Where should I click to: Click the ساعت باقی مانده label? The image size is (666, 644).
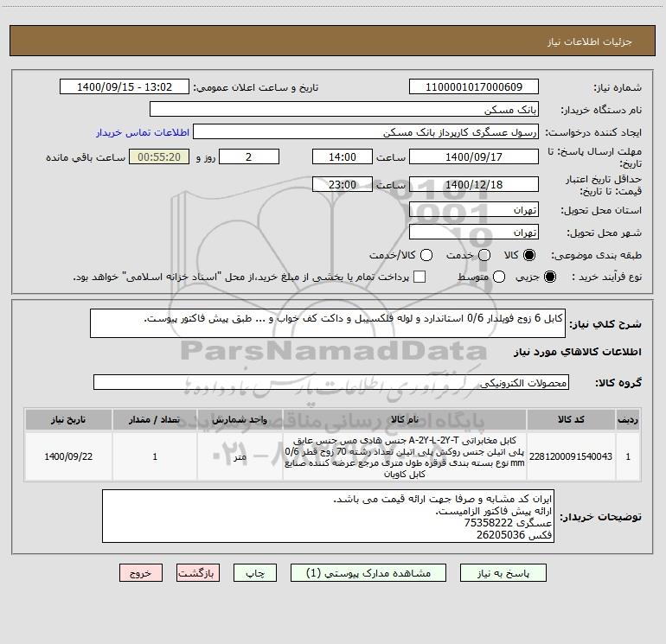coord(86,157)
